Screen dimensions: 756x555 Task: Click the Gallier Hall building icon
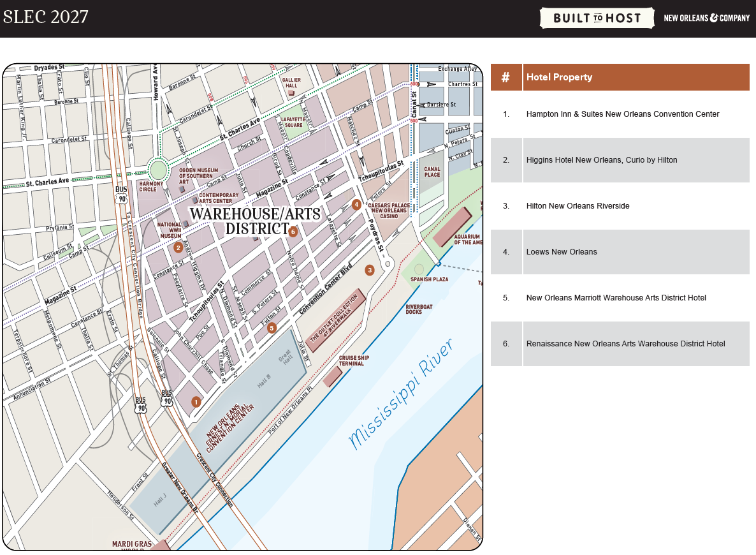[x=291, y=93]
